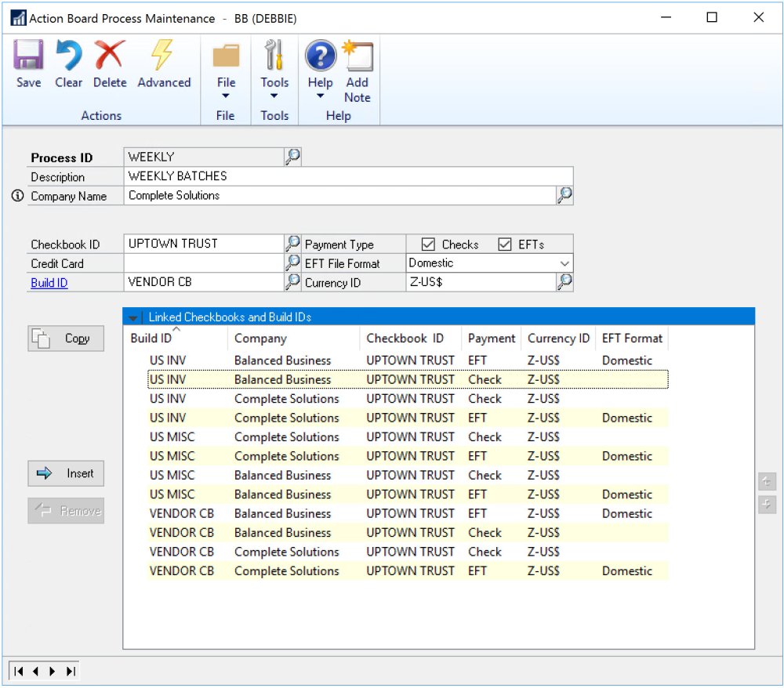
Task: Toggle the EFTs payment type checkbox
Action: (x=505, y=244)
